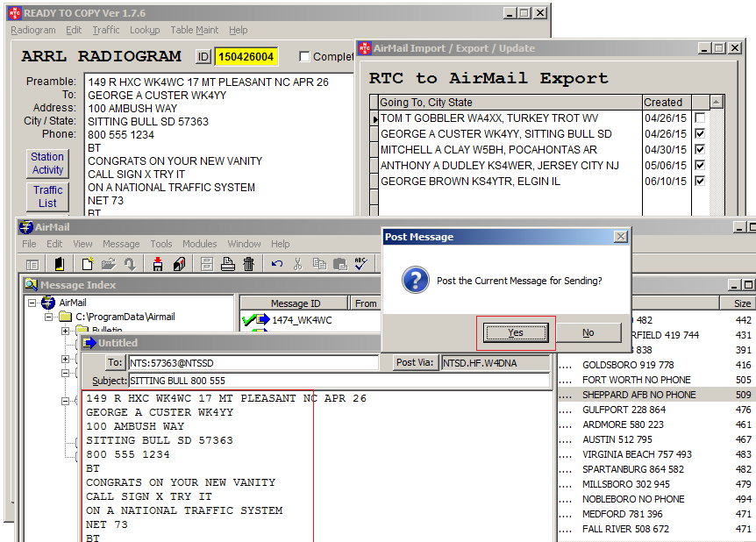
Task: Click the open folder icon in AirMail toolbar
Action: point(109,264)
